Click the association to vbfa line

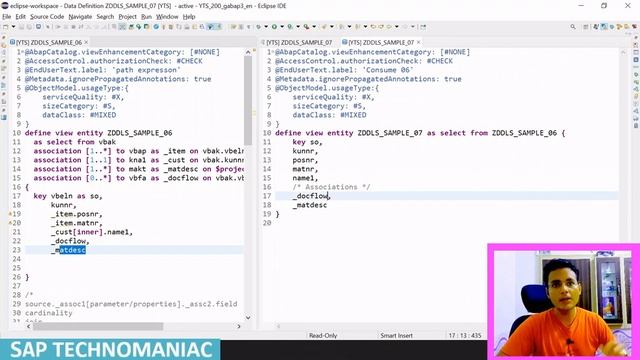point(139,178)
